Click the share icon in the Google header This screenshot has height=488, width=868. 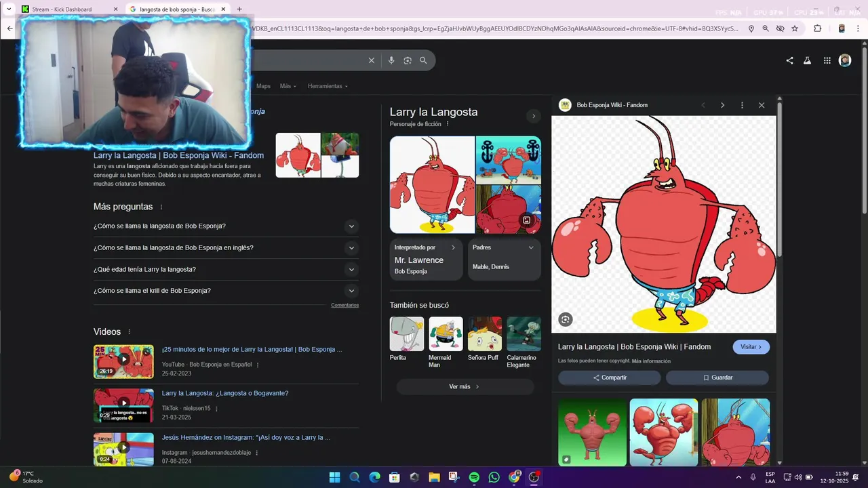tap(789, 60)
